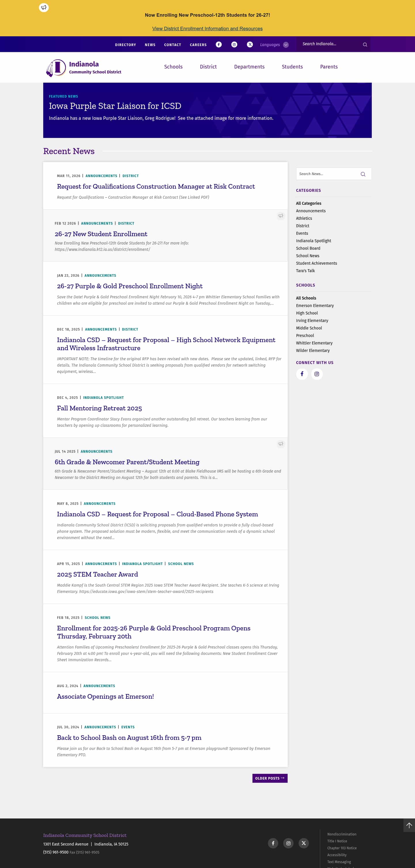415x868 pixels.
Task: Open X (Twitter) icon in top purple bar
Action: click(250, 44)
